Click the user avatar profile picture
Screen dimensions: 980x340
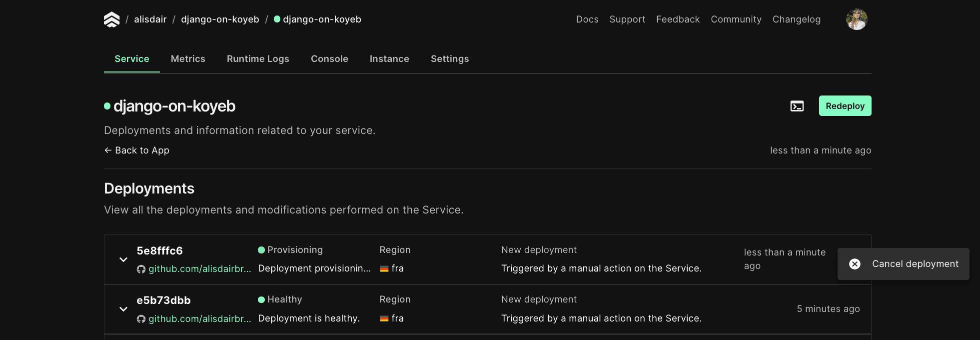[x=856, y=19]
